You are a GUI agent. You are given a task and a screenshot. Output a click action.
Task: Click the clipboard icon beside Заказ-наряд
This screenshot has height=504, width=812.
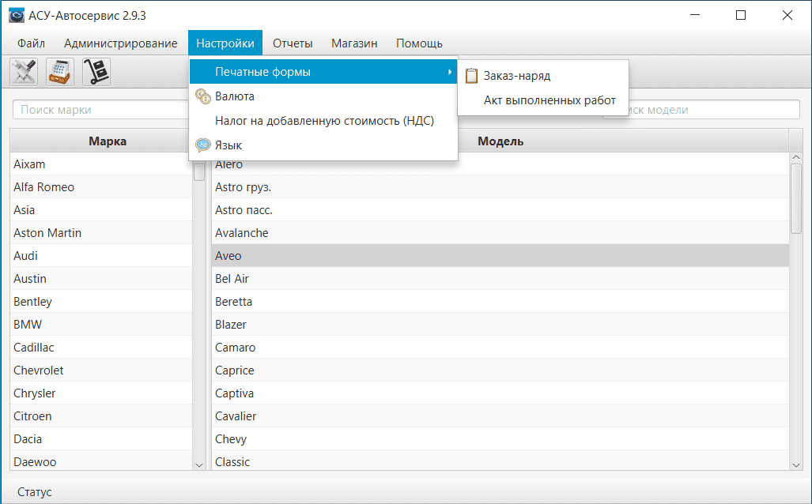(472, 76)
